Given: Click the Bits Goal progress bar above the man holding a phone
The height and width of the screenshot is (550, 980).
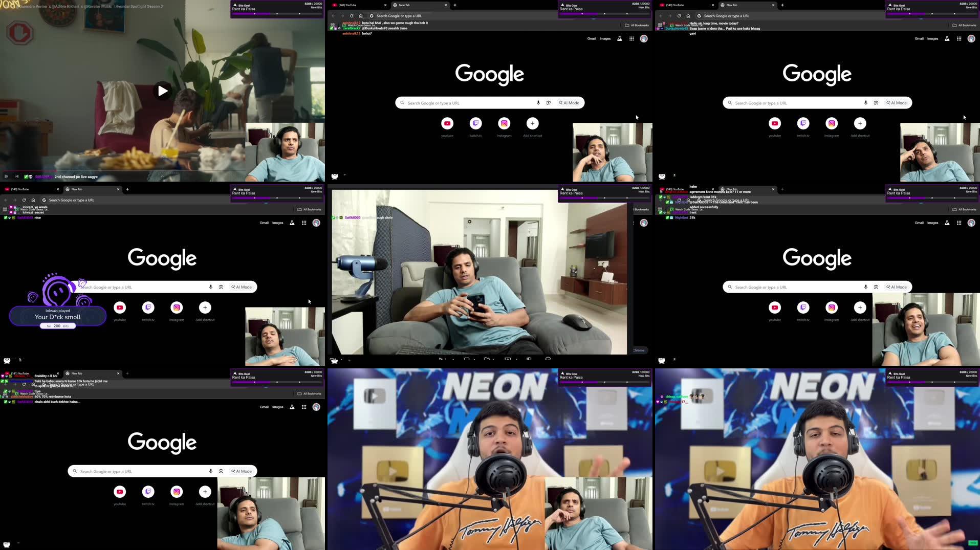Looking at the screenshot, I should tap(604, 197).
